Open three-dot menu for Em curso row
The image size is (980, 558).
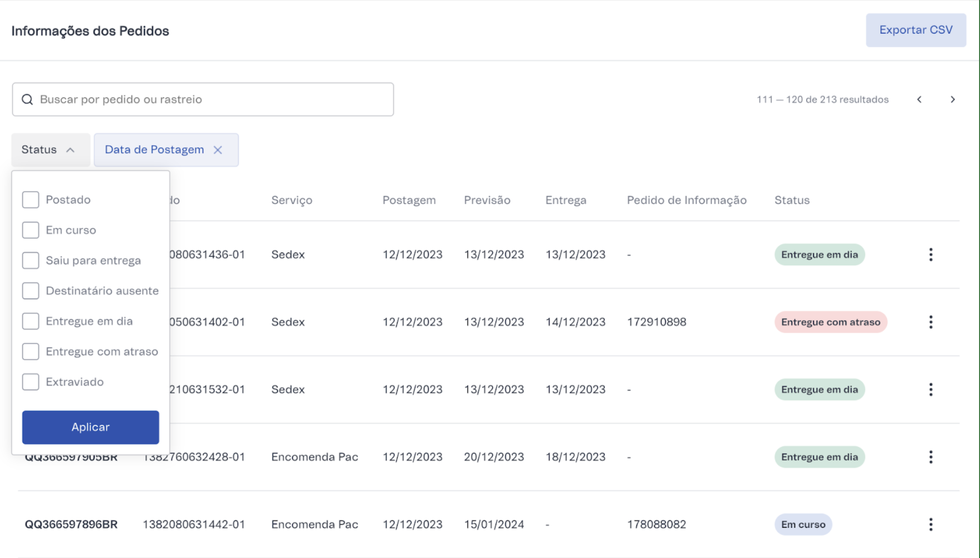tap(931, 525)
